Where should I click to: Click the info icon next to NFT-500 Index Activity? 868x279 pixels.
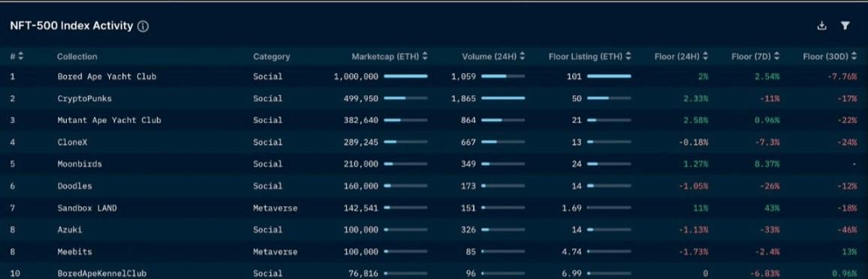143,26
